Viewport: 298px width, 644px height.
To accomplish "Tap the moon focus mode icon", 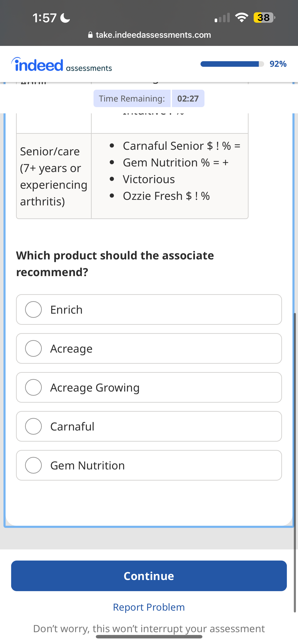I will [65, 18].
